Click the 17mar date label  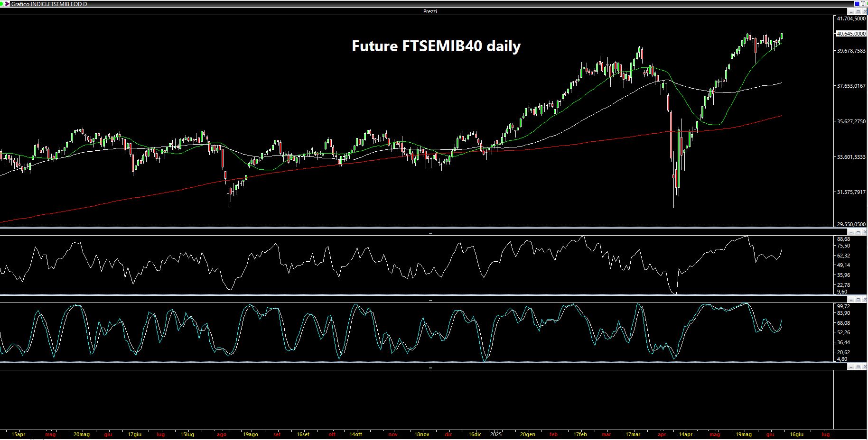(633, 434)
